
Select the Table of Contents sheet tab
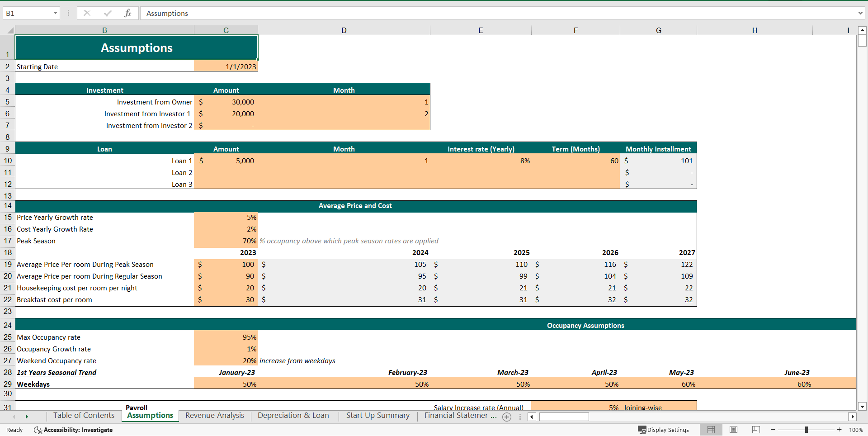(84, 416)
